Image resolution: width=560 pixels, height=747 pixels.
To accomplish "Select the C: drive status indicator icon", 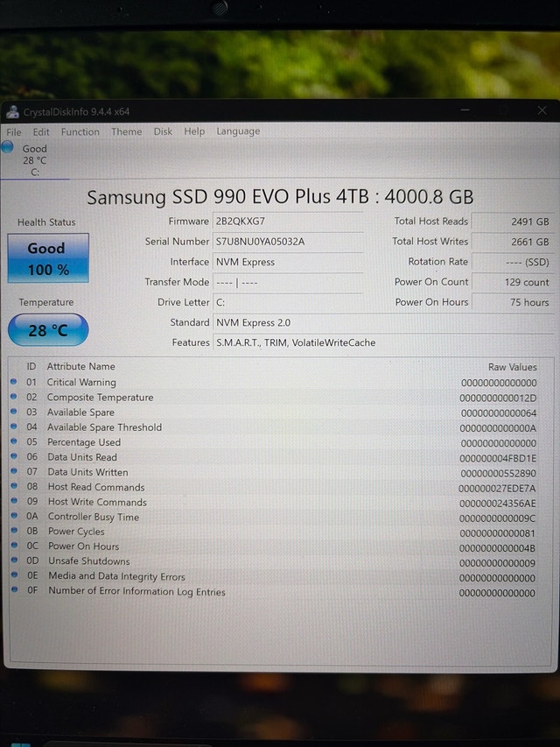I will point(7,147).
